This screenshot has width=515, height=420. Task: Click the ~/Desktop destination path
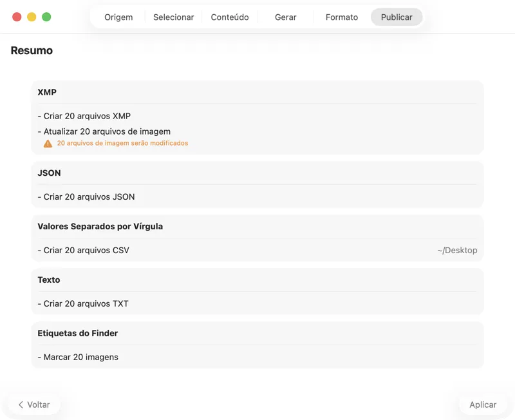click(457, 250)
